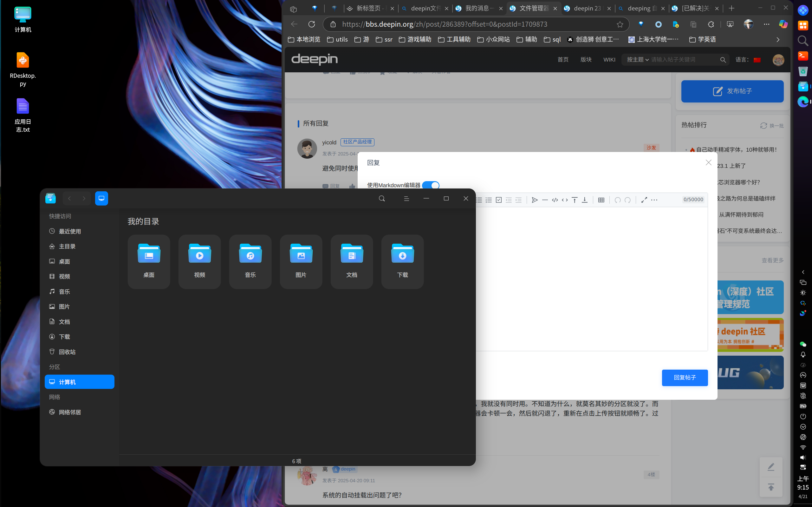
Task: Insert table in reply editor
Action: point(601,200)
